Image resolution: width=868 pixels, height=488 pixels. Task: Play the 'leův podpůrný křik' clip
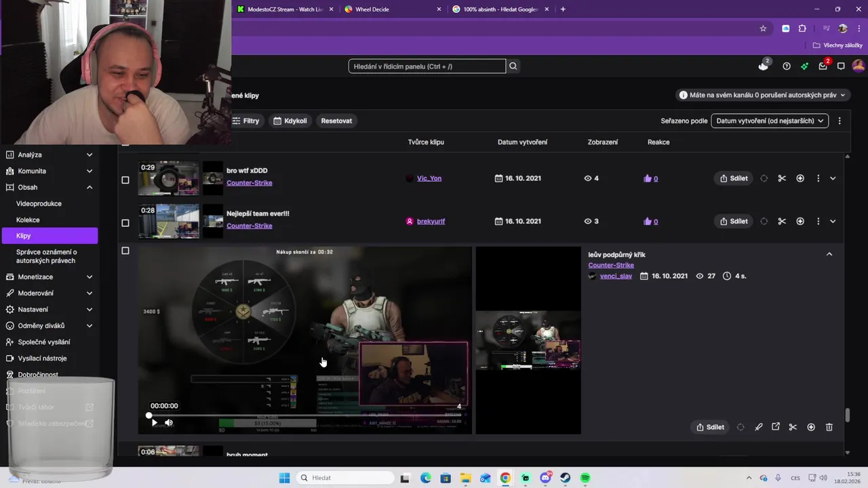click(x=154, y=422)
